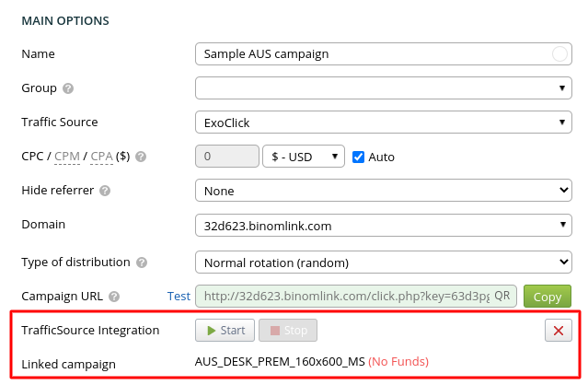Expand the Domain dropdown

click(383, 226)
